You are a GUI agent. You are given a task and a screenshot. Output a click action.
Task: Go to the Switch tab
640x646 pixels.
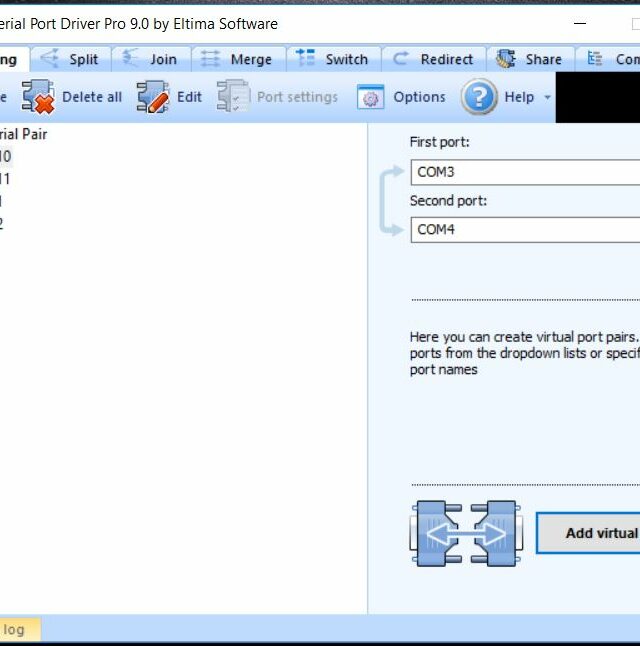[x=334, y=59]
